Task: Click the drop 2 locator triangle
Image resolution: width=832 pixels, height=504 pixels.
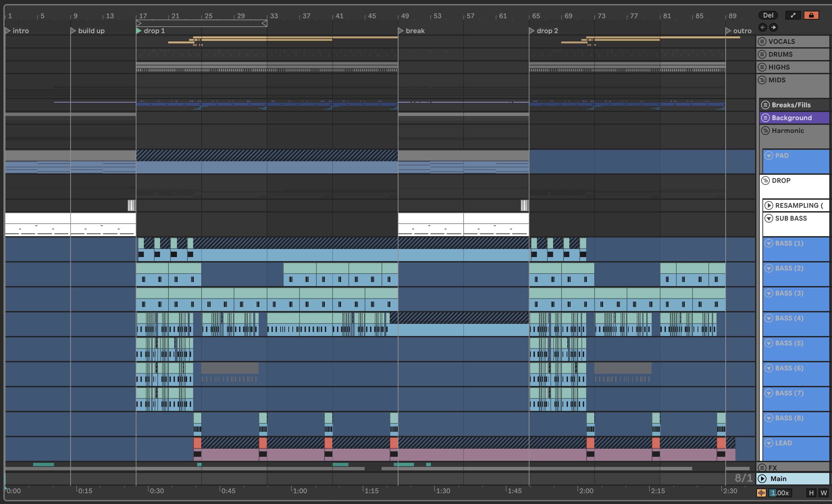Action: tap(531, 31)
